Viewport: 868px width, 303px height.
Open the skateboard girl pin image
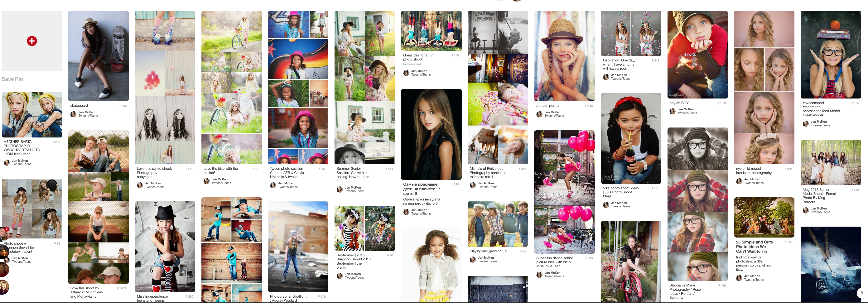[x=98, y=56]
